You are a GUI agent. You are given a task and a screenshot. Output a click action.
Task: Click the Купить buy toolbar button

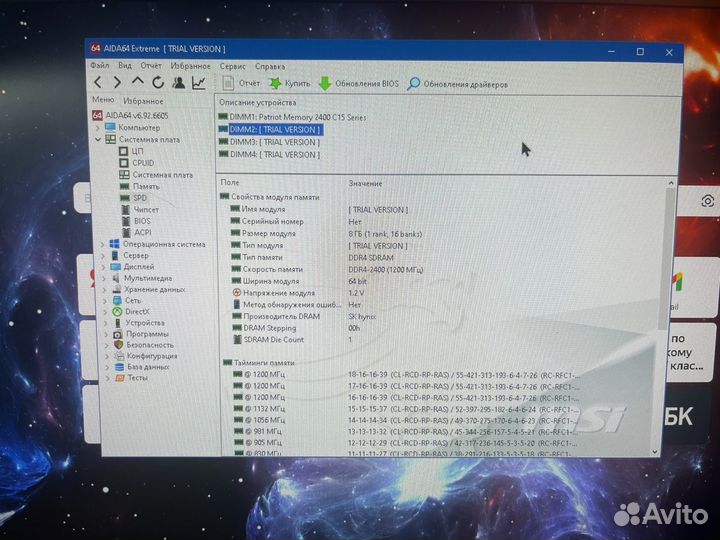coord(290,84)
